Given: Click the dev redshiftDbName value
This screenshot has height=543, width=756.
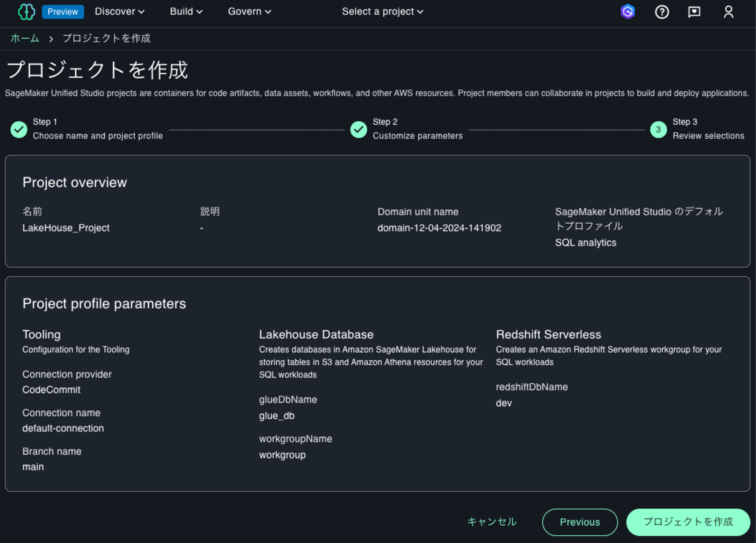Looking at the screenshot, I should [504, 403].
